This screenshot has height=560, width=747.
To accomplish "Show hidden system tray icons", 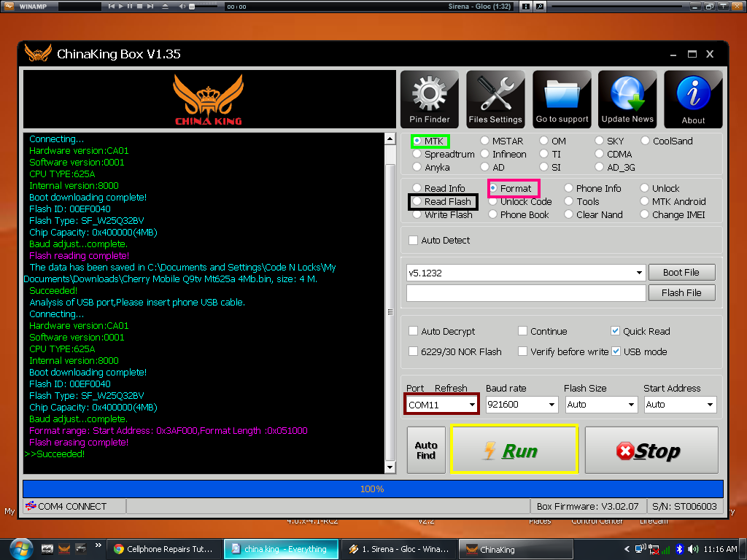I will 627,549.
